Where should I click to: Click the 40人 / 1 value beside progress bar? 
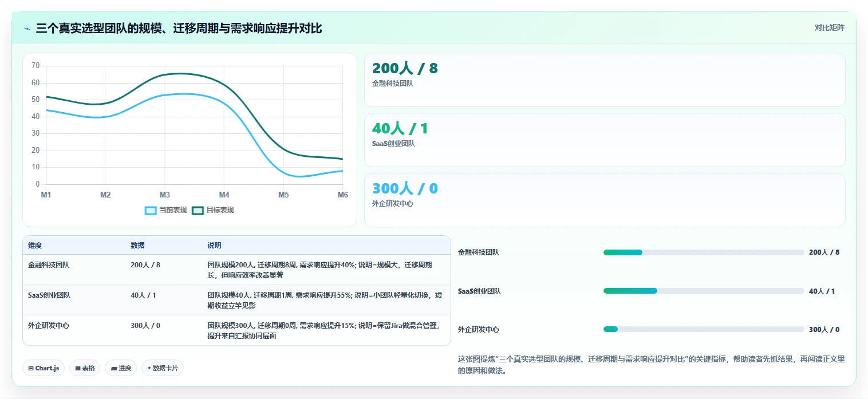click(822, 291)
